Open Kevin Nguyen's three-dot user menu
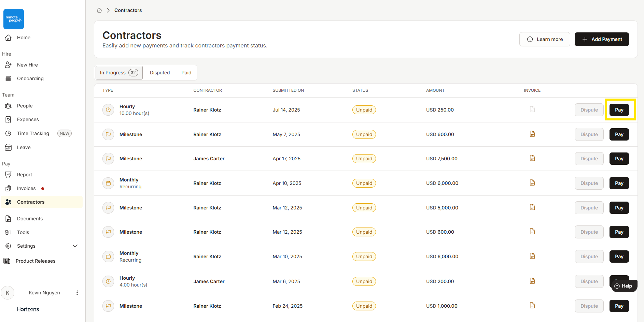Image resolution: width=644 pixels, height=322 pixels. tap(77, 293)
